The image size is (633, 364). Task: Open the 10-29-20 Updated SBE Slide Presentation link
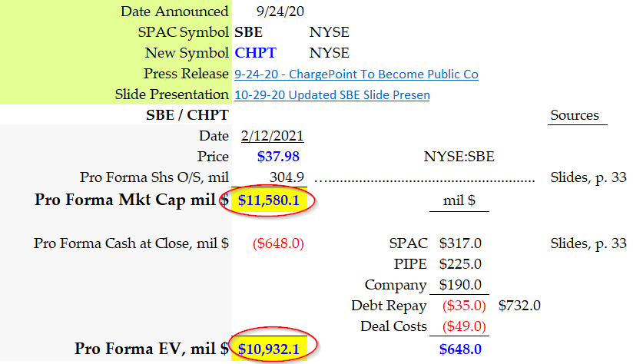(332, 95)
